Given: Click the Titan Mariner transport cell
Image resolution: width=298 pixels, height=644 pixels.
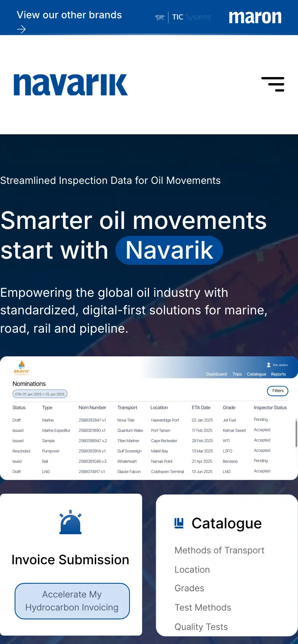Looking at the screenshot, I should tap(128, 441).
